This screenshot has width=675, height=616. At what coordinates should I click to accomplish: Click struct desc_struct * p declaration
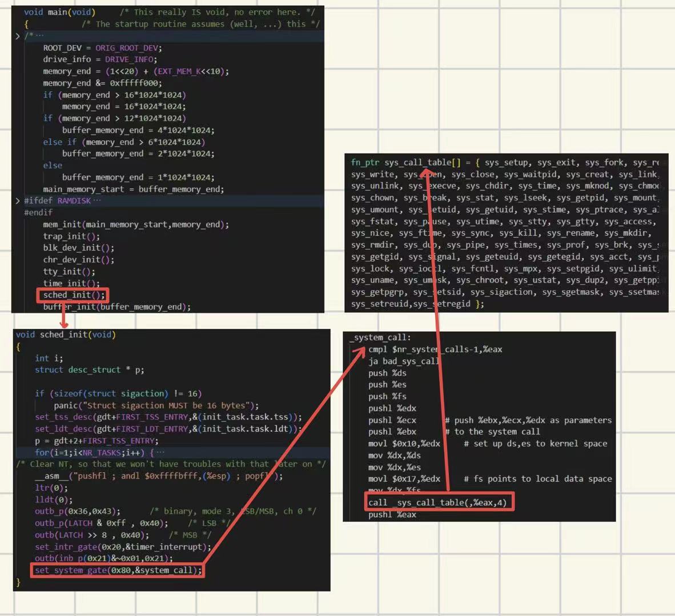tap(90, 370)
